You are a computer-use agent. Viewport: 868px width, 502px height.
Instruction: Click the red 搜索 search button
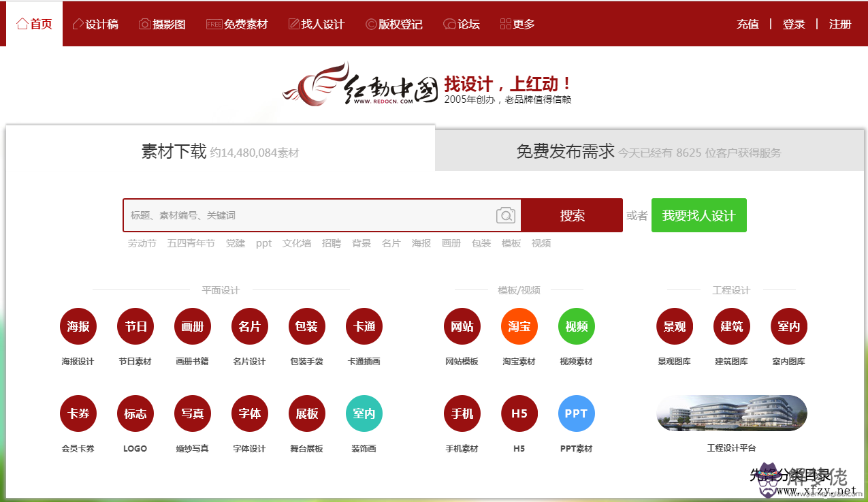click(x=572, y=215)
